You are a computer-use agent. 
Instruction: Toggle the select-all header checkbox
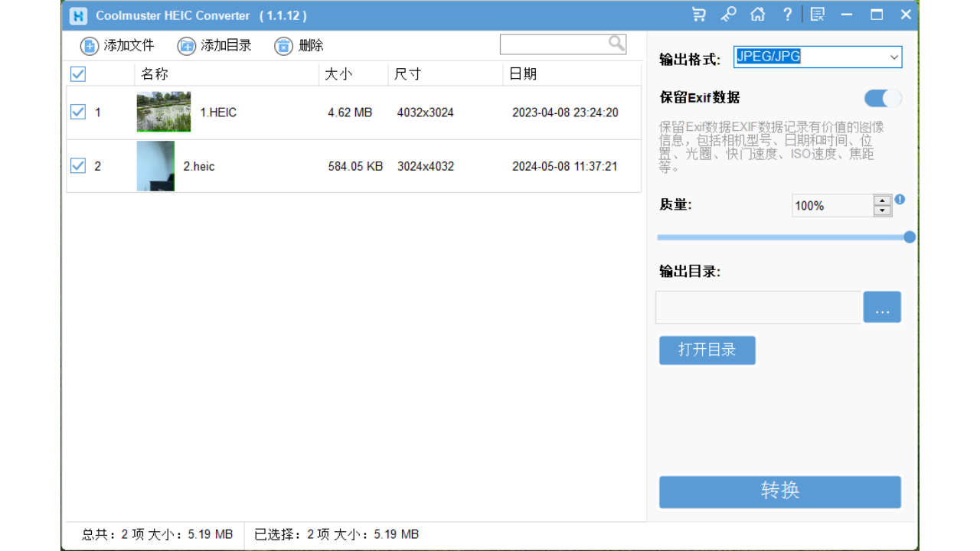[x=78, y=74]
